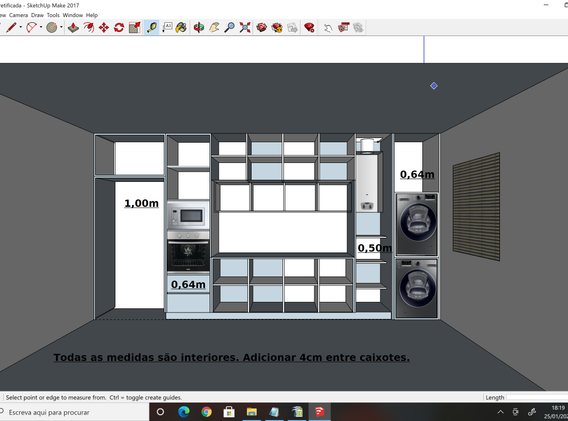
Task: Select the Move tool
Action: pos(104,28)
